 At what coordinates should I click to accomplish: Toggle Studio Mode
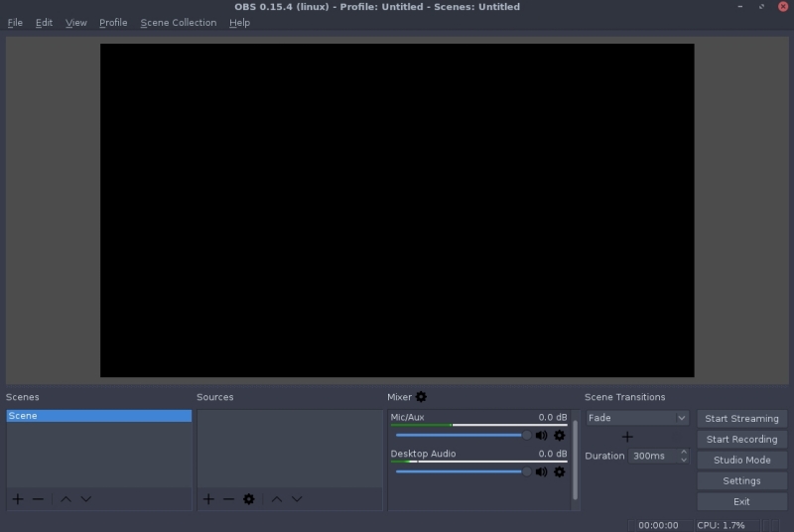tap(741, 461)
